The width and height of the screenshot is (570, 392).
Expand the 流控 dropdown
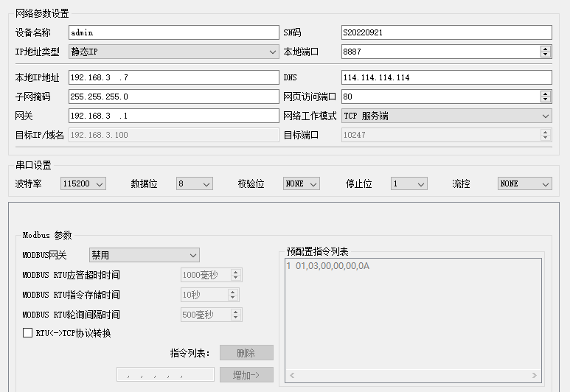pos(524,183)
